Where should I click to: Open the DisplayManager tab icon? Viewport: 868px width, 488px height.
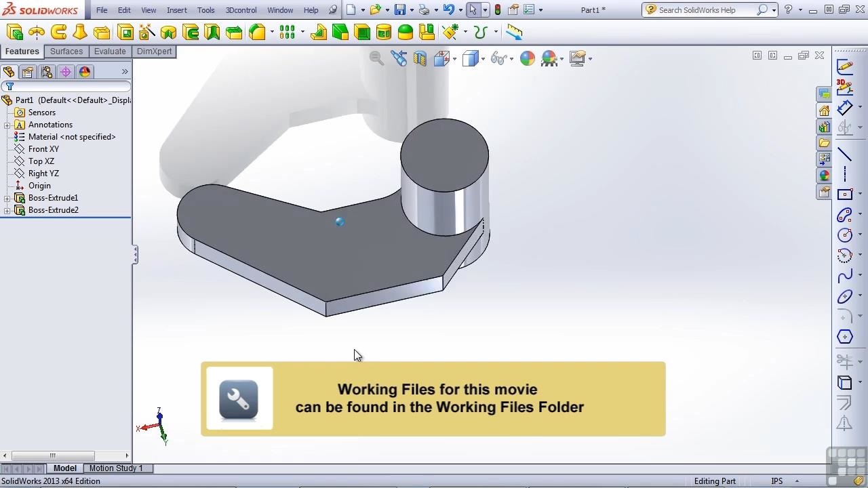click(85, 72)
